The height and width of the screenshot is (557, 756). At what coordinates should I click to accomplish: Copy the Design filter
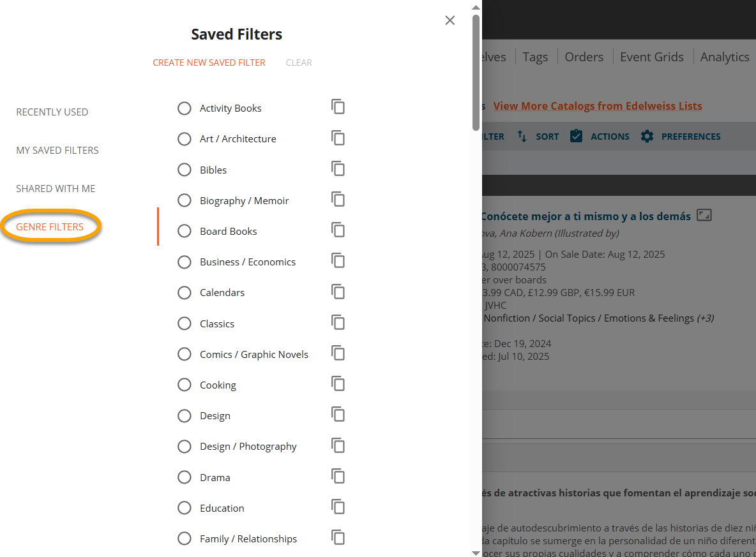click(x=338, y=414)
